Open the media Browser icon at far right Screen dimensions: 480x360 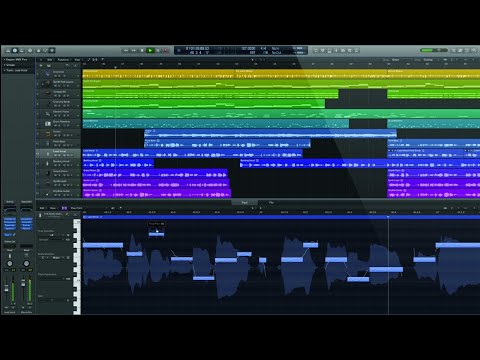point(474,50)
